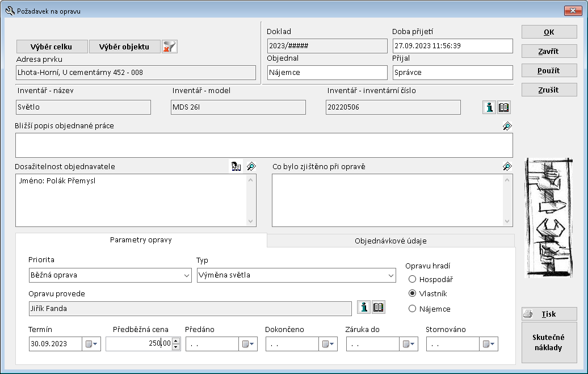Show info for repairer Jiřík Fanda
Screen dimensions: 588x374
coord(364,308)
